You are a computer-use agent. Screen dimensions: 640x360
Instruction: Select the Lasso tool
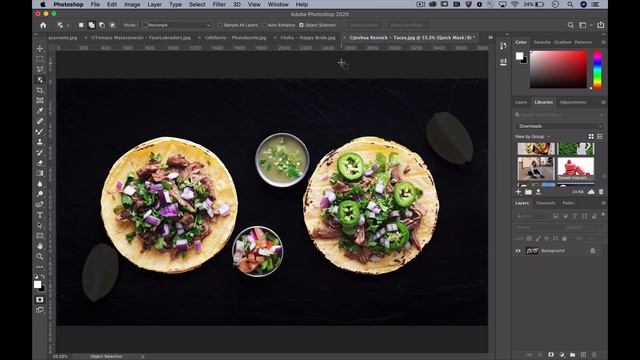40,69
